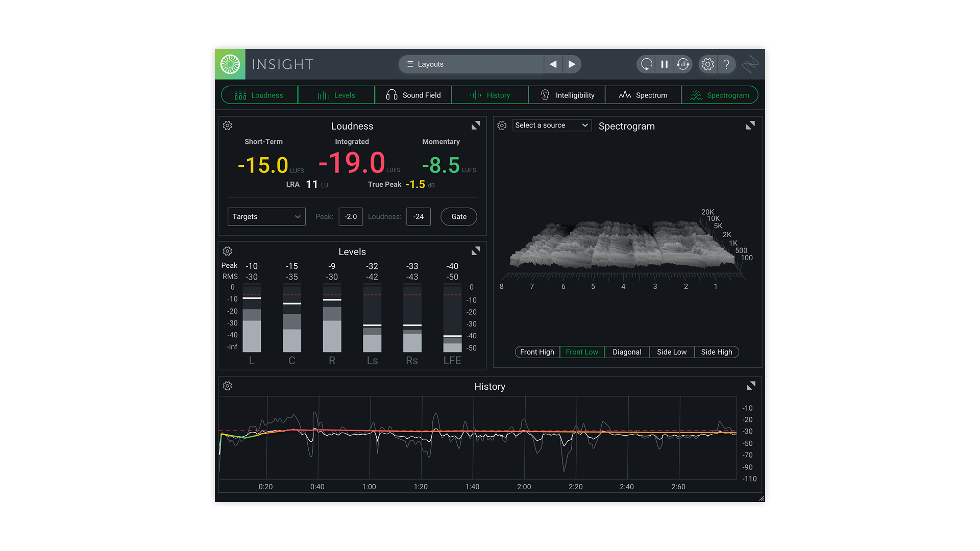Go to next layout with right arrow
This screenshot has width=980, height=551.
(x=572, y=64)
